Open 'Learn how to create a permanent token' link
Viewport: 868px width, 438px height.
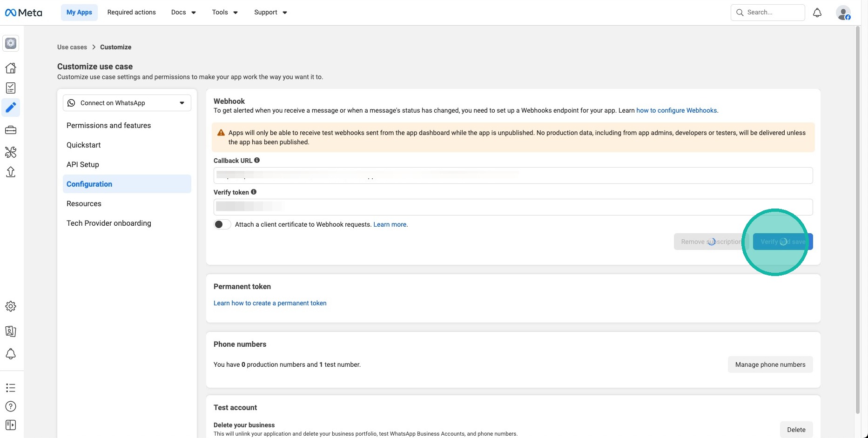pos(270,303)
